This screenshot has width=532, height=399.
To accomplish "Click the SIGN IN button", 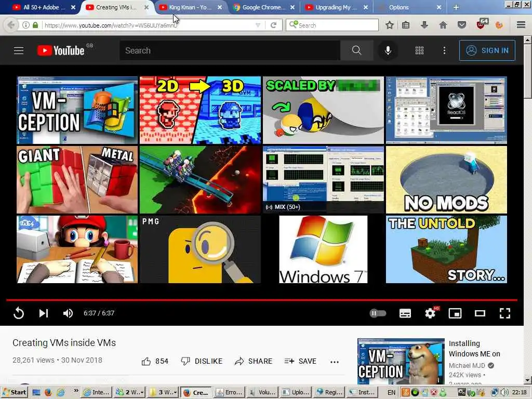I will tap(487, 50).
